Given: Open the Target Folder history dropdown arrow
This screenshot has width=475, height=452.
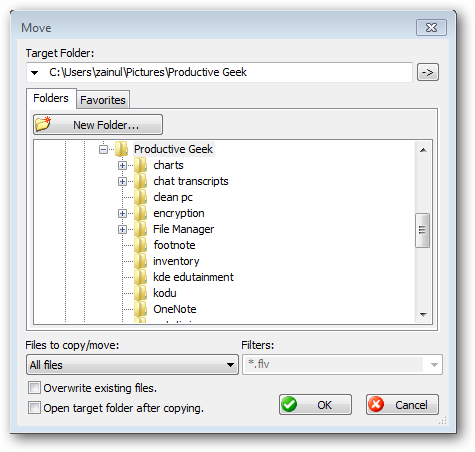Looking at the screenshot, I should [x=35, y=72].
